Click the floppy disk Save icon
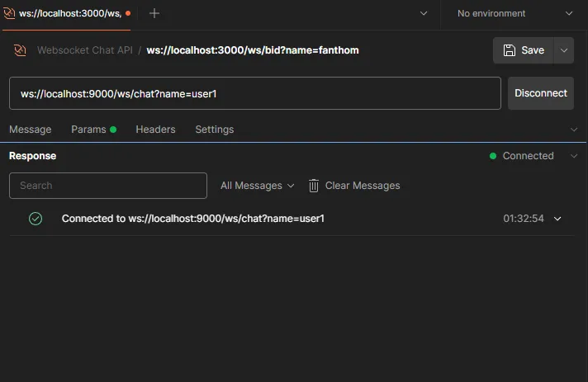The width and height of the screenshot is (588, 382). pos(509,50)
